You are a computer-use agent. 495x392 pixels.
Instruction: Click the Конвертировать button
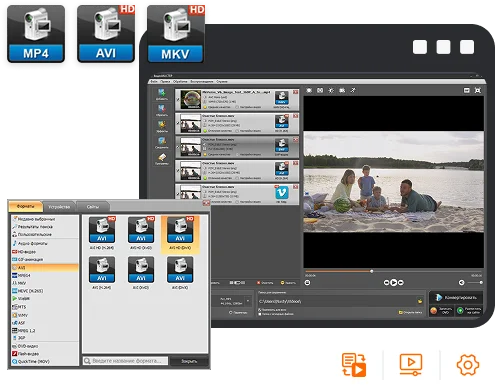456,297
